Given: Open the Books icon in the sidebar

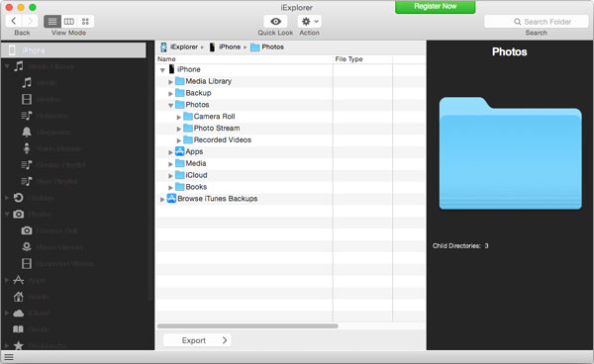Looking at the screenshot, I should (18, 329).
